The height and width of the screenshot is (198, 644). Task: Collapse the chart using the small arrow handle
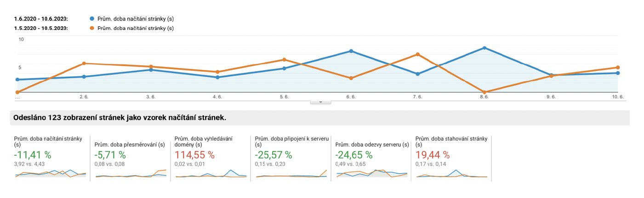click(x=321, y=102)
